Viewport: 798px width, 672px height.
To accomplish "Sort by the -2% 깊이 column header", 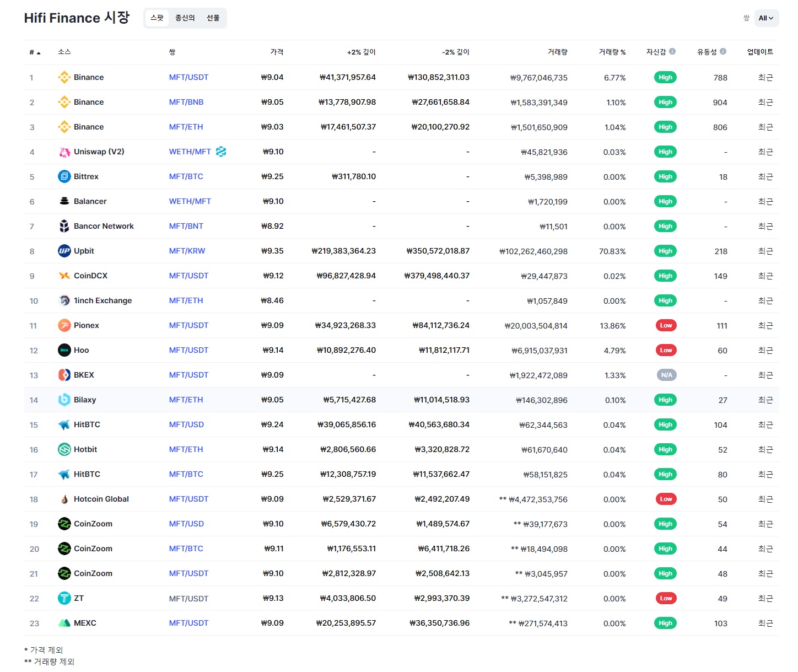I will click(x=456, y=52).
